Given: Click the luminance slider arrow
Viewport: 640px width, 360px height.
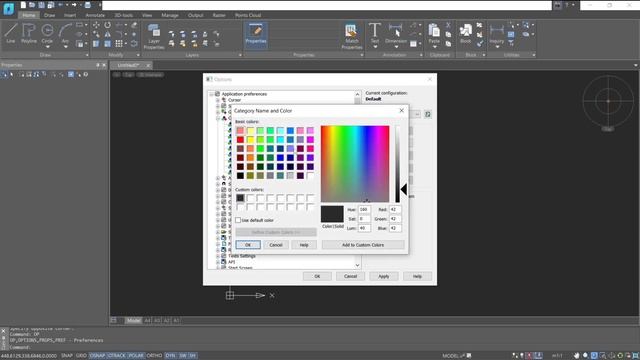Looking at the screenshot, I should coord(404,189).
